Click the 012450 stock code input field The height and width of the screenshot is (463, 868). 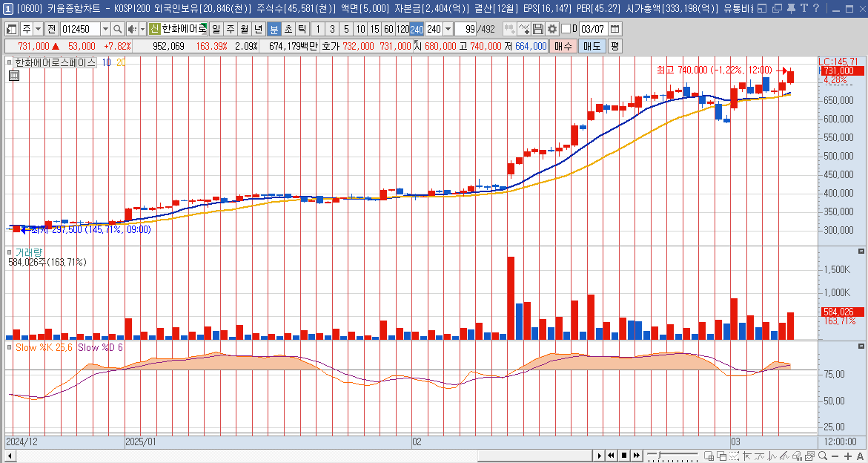click(x=80, y=29)
